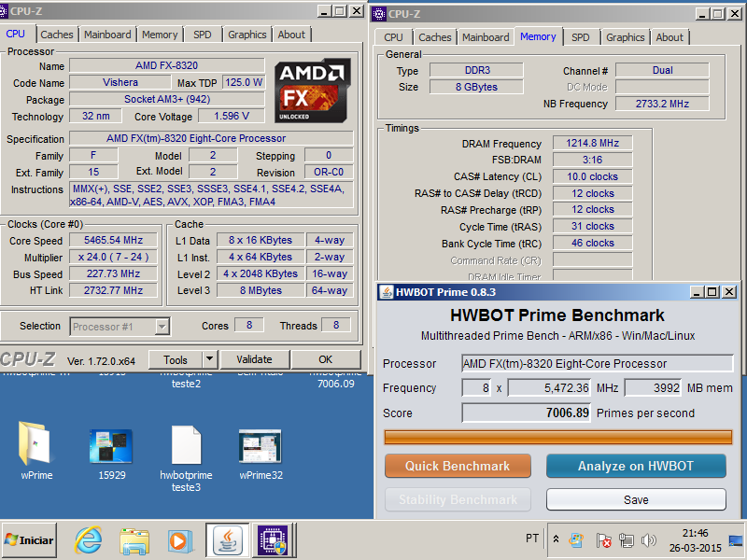The height and width of the screenshot is (560, 747).
Task: Select the DRAM Frequency value 1214.8 MHz
Action: pyautogui.click(x=593, y=143)
